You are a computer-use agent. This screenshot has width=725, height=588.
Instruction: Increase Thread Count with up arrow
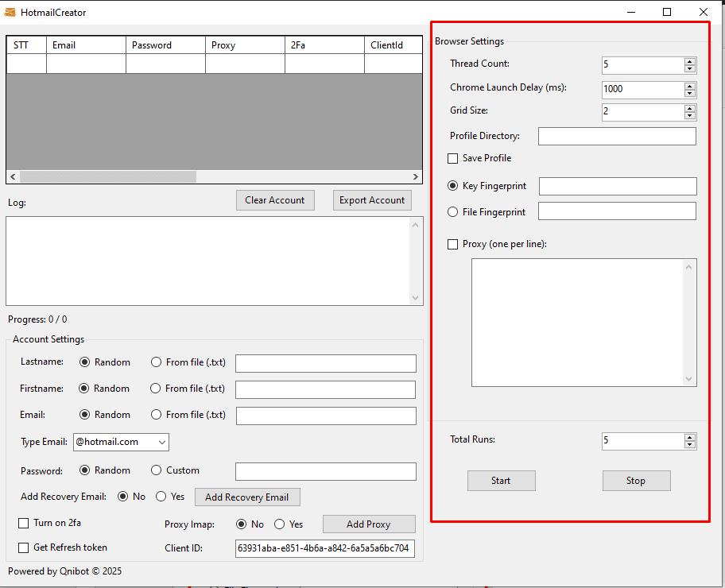689,62
